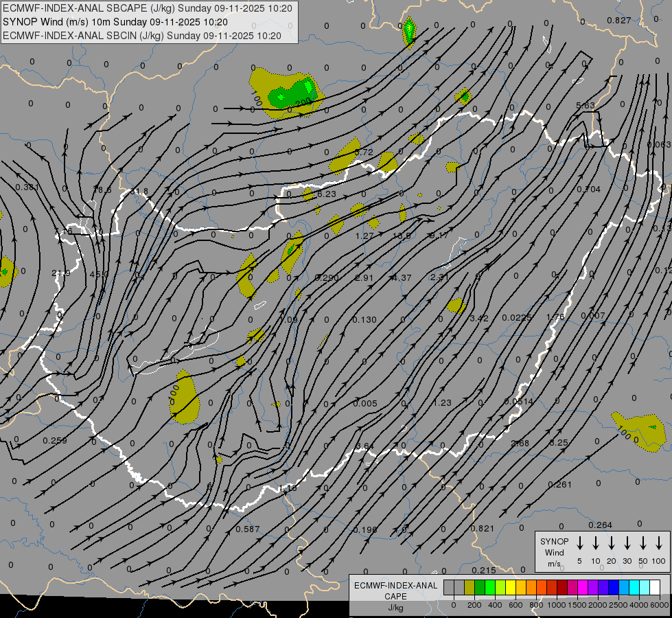Select the white swatch ending at 6000
This screenshot has height=618, width=672.
pos(654,587)
